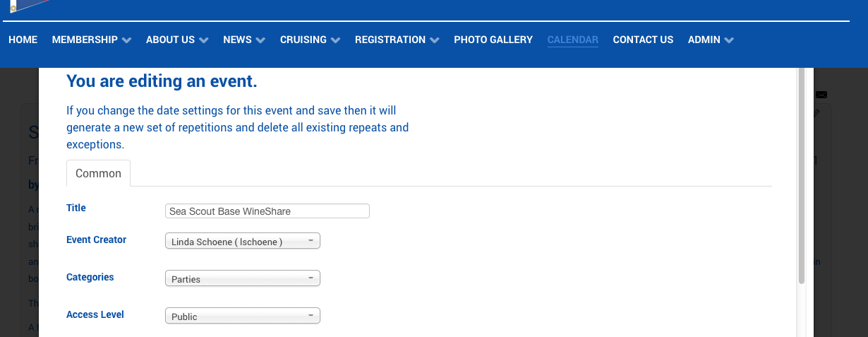Image resolution: width=868 pixels, height=337 pixels.
Task: Click the chevron beside News
Action: pos(260,40)
